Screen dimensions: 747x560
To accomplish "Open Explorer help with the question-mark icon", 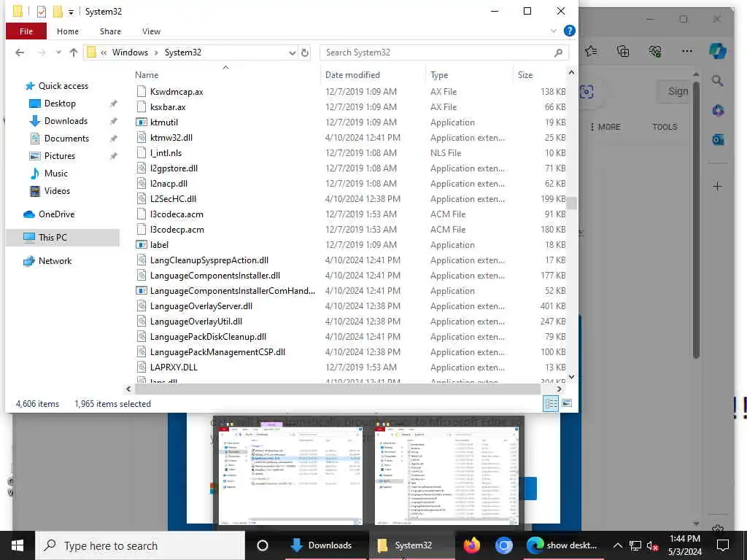I will [569, 31].
